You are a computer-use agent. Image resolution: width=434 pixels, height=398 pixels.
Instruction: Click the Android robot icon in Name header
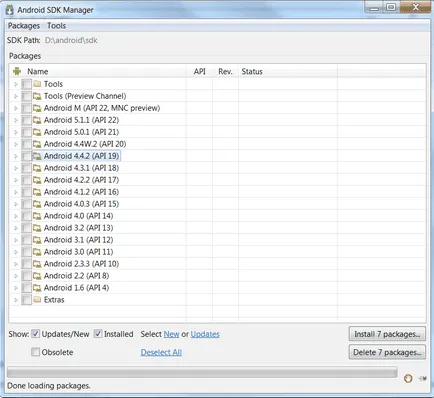[17, 71]
